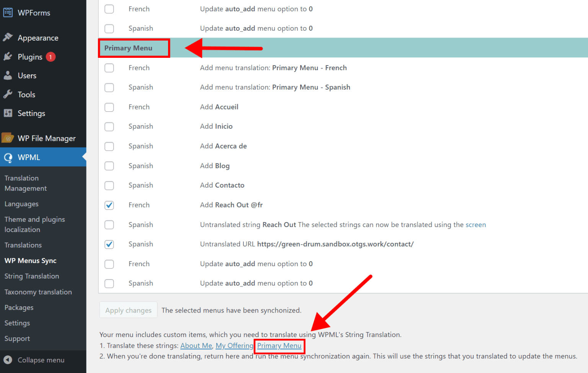Select the WPML globe icon

point(8,157)
